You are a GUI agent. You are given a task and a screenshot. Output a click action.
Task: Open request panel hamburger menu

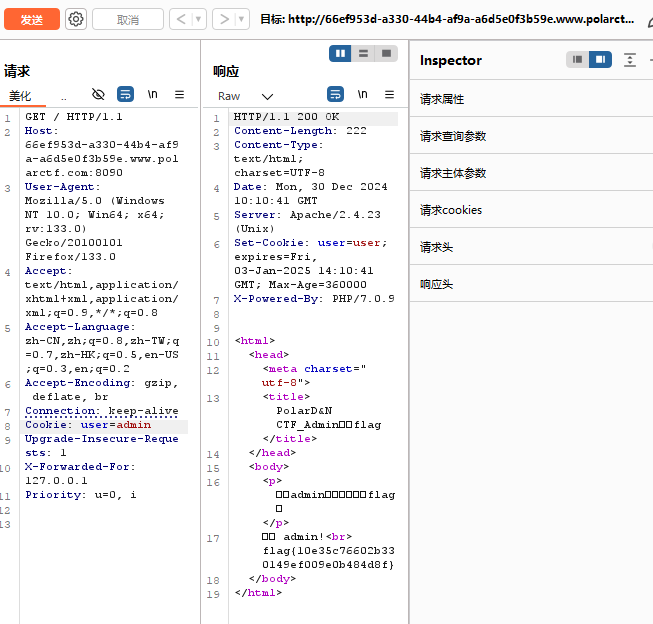179,95
